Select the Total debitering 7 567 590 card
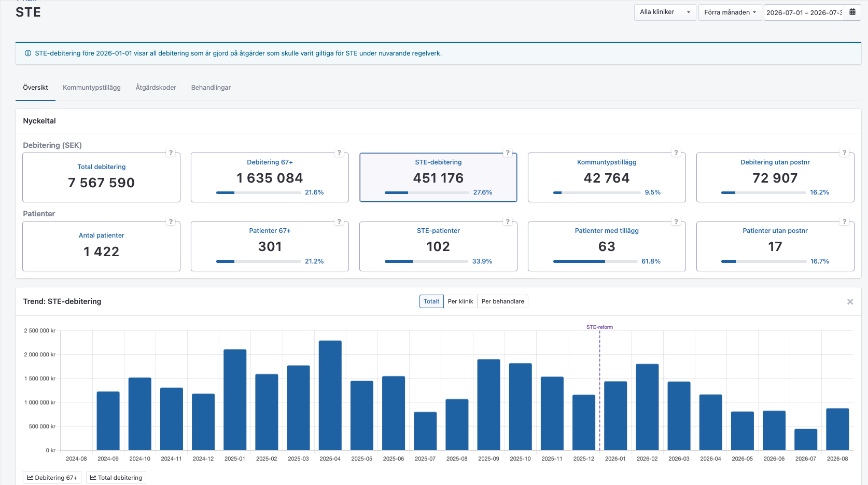868x485 pixels. pyautogui.click(x=101, y=177)
